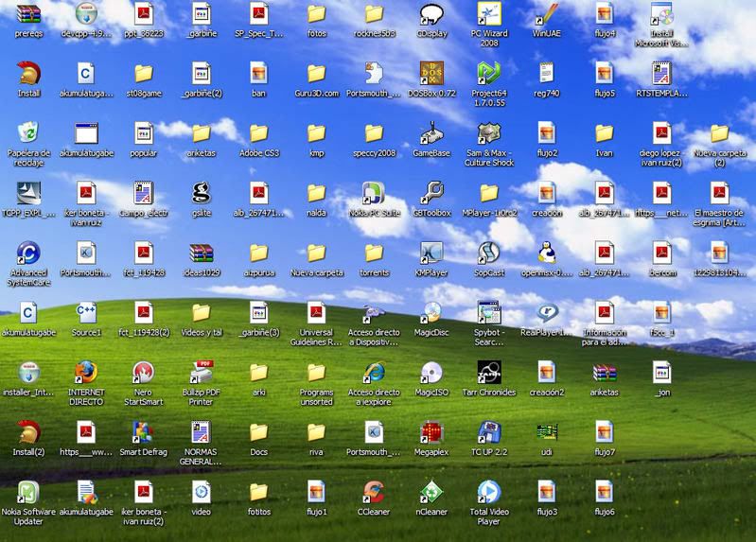756x542 pixels.
Task: Launch the CCleaner shortcut
Action: [374, 492]
